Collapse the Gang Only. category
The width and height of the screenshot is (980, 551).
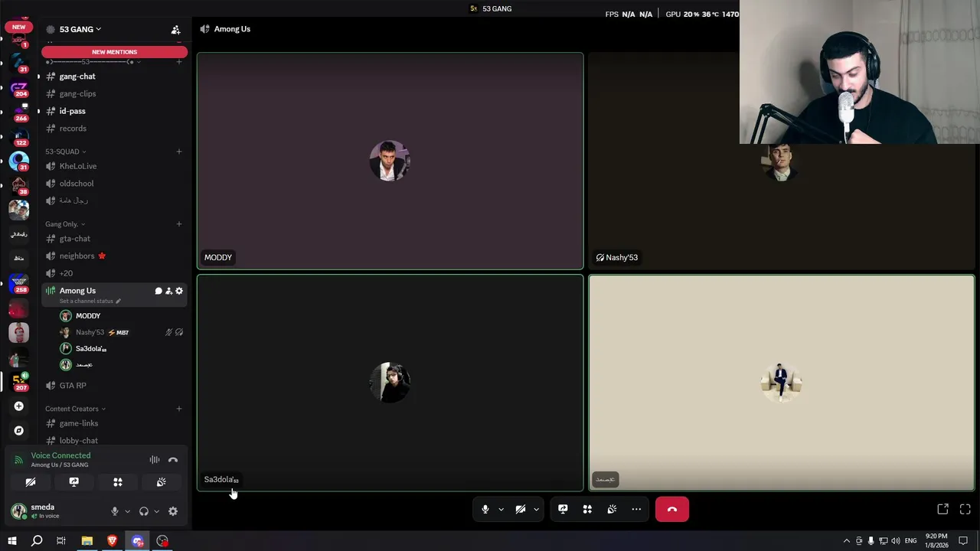click(64, 224)
